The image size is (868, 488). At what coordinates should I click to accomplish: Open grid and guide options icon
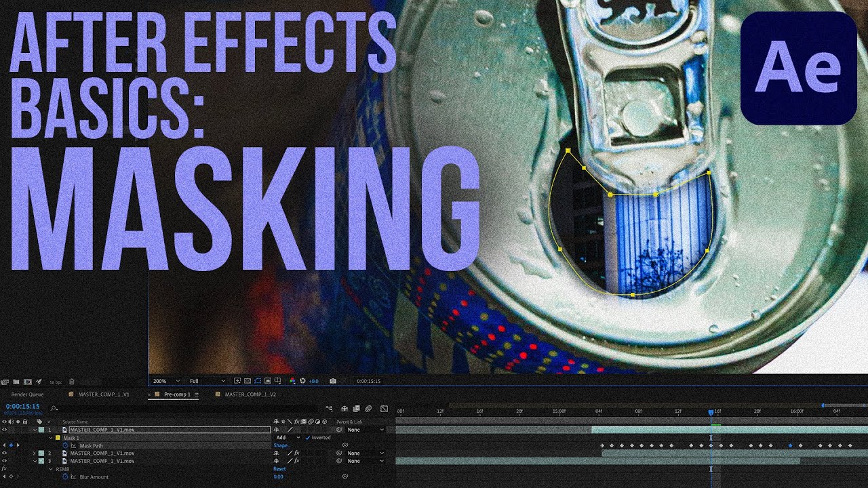(278, 381)
